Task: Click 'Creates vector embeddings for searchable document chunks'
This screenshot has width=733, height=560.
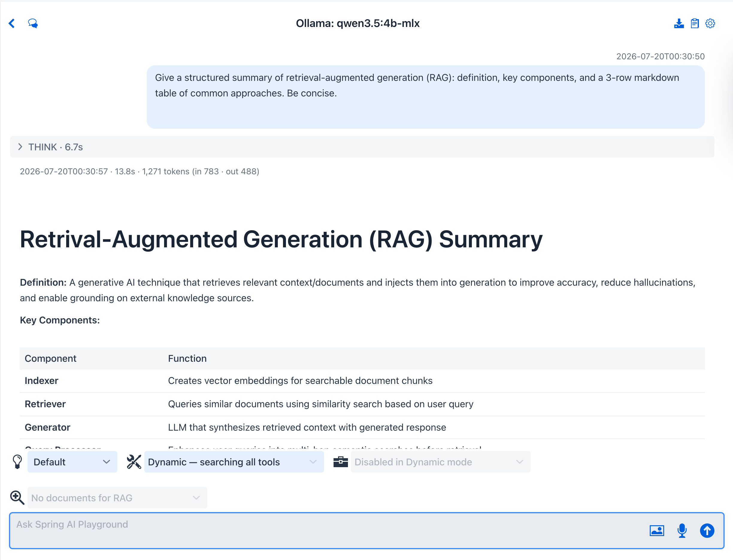Action: [x=300, y=381]
